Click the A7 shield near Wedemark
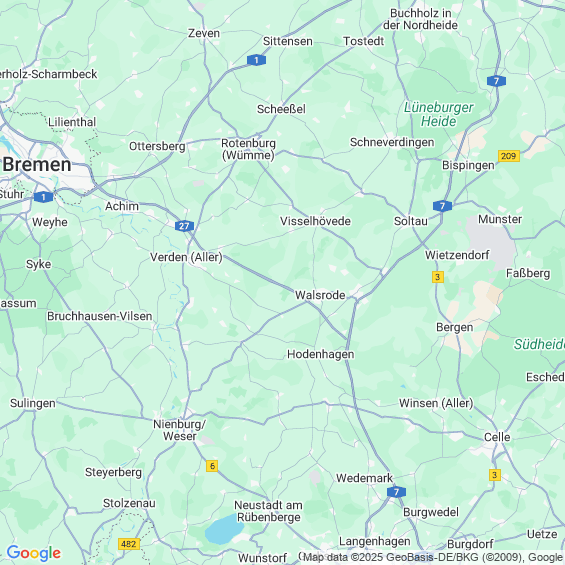 tap(396, 492)
